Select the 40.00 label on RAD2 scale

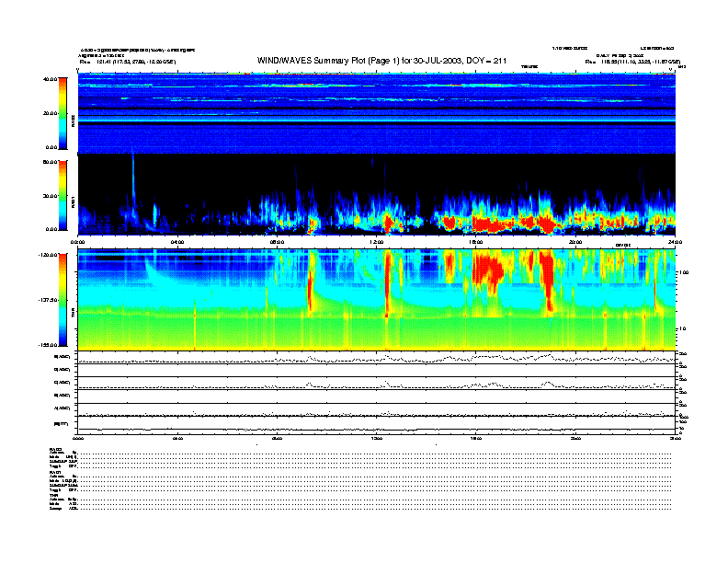click(51, 79)
